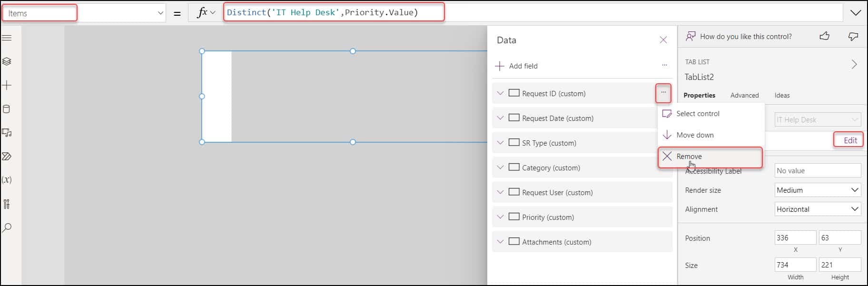
Task: Open the hamburger menu in left sidebar
Action: pyautogui.click(x=7, y=38)
